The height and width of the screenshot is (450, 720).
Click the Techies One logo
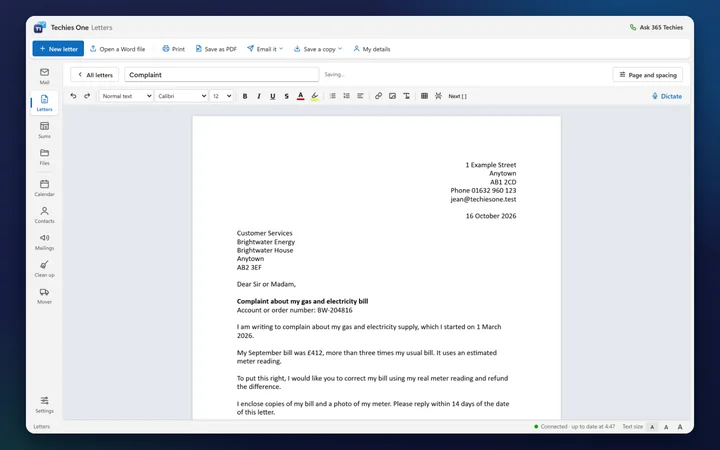pos(40,27)
